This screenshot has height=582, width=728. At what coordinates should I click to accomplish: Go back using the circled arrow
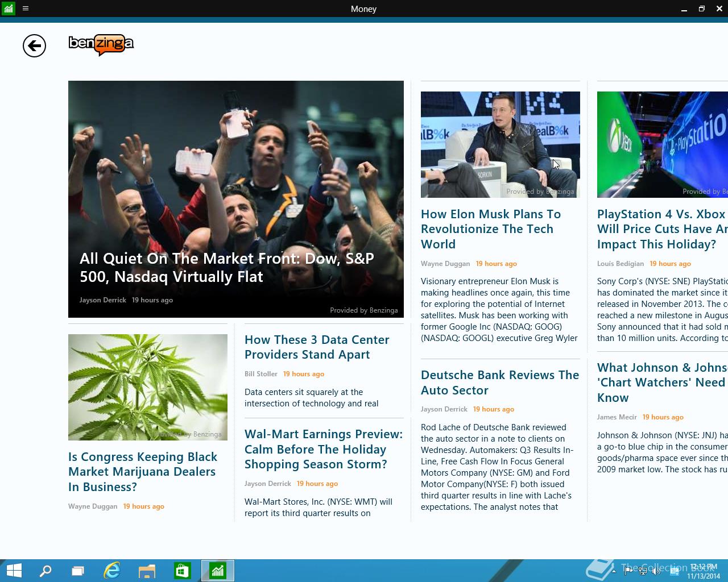coord(34,45)
